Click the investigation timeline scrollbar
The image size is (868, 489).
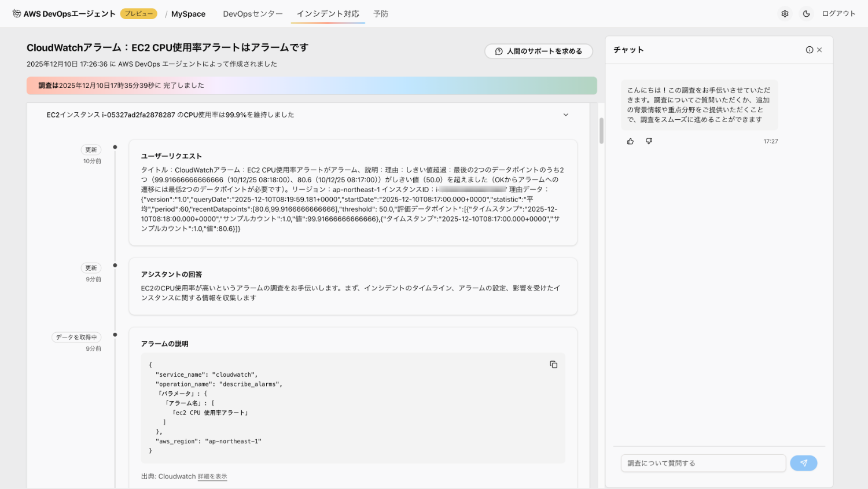601,131
